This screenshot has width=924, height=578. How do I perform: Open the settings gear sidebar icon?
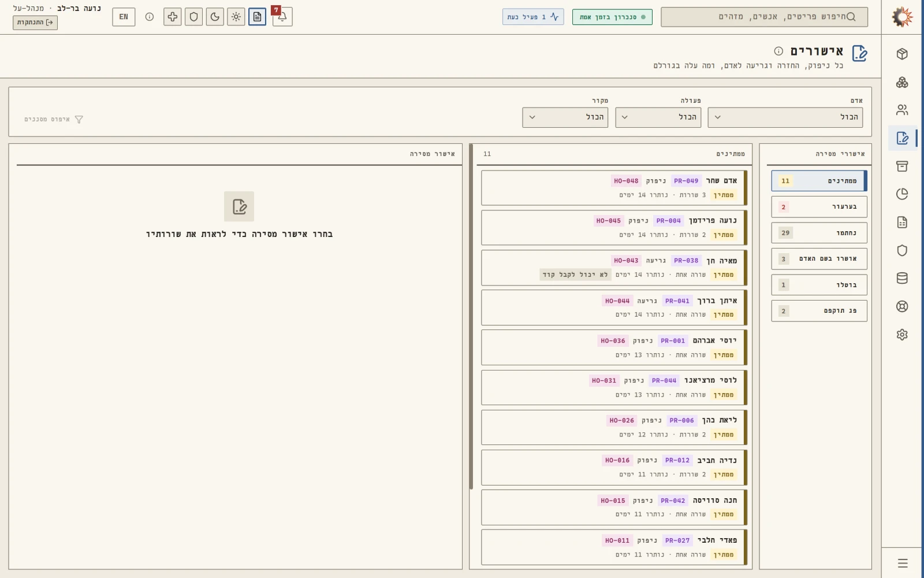click(x=902, y=334)
